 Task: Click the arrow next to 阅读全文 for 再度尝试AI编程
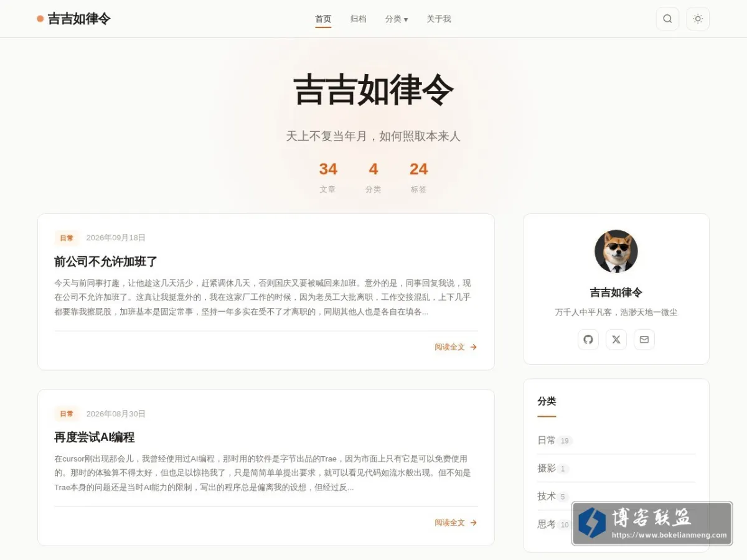point(474,523)
